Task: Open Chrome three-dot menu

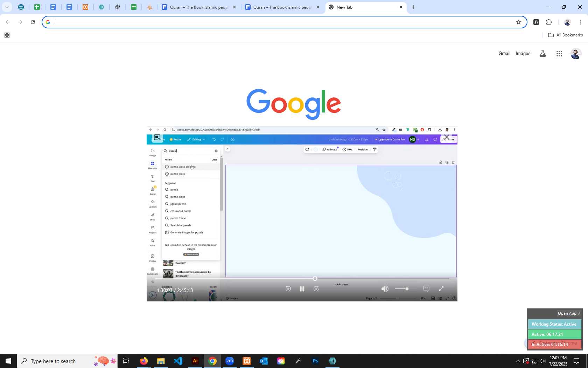Action: (580, 22)
